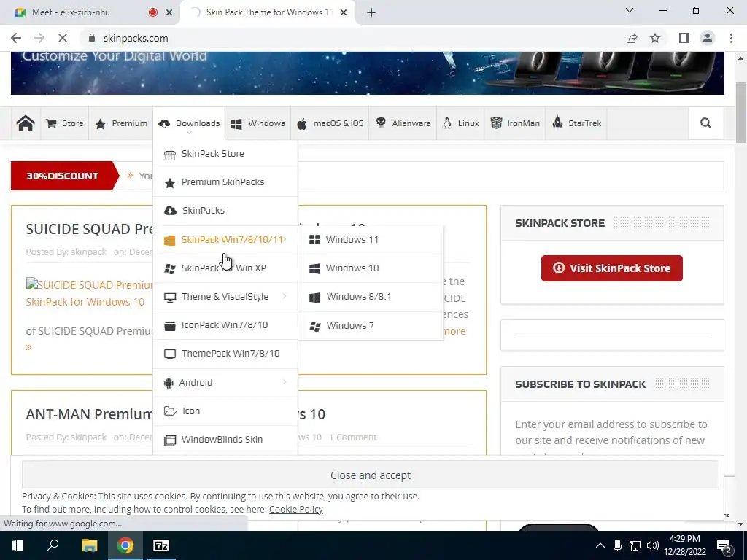This screenshot has width=747, height=560.
Task: Open the Chrome profile avatar
Action: [x=708, y=38]
